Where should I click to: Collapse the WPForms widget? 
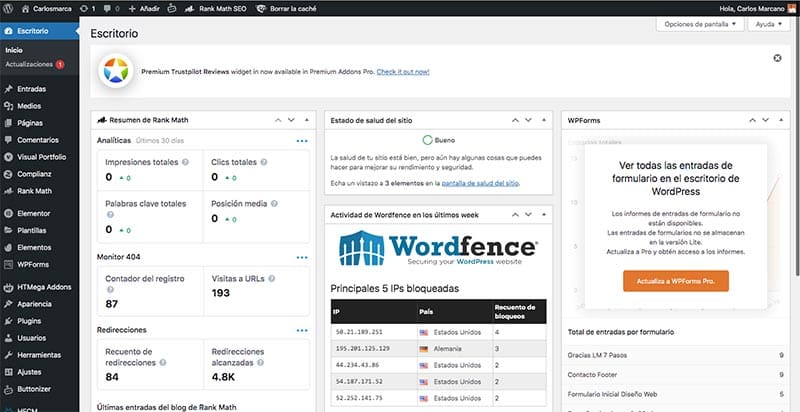(x=781, y=120)
